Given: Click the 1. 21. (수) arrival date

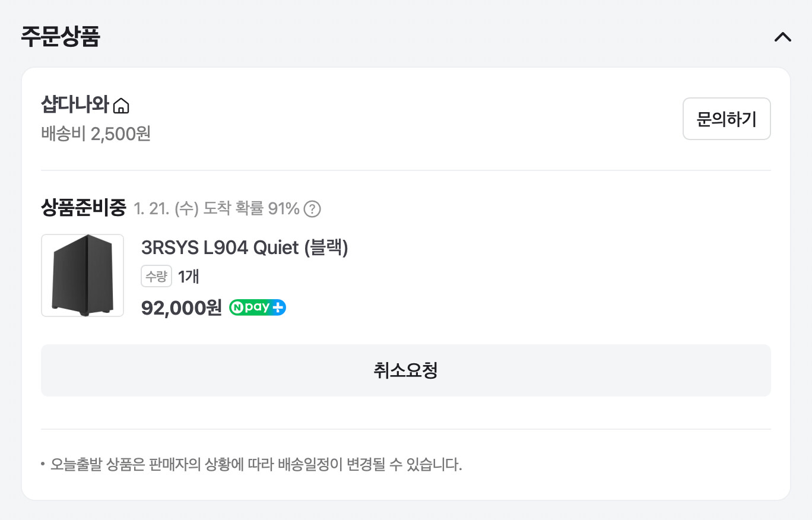Looking at the screenshot, I should 166,209.
